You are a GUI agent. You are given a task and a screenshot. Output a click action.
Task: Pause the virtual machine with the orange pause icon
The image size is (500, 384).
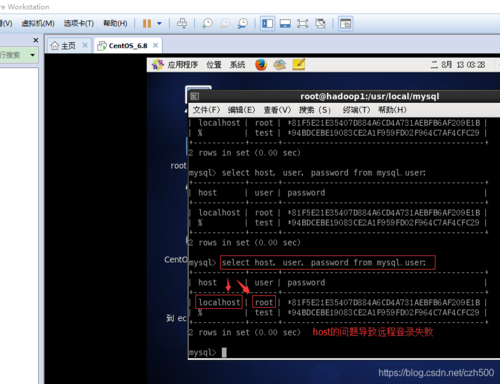(x=147, y=23)
